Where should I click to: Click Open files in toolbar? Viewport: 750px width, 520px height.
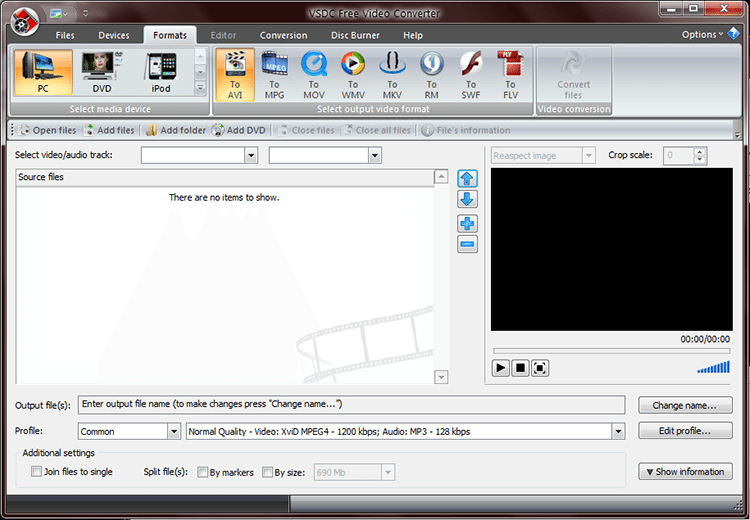(x=47, y=130)
